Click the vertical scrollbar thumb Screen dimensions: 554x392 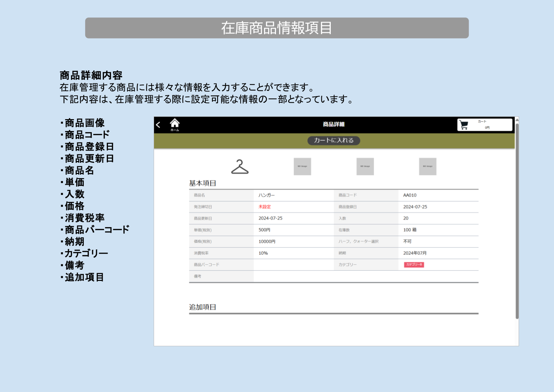[x=517, y=221]
